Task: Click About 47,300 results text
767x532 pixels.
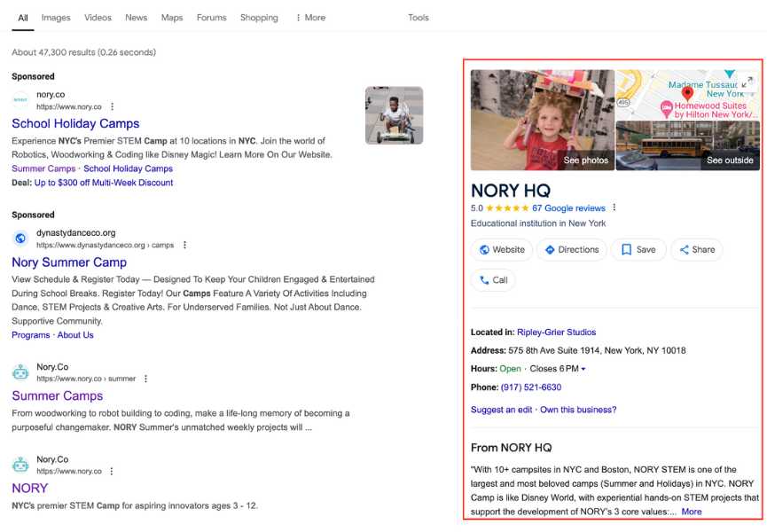Action: point(83,52)
